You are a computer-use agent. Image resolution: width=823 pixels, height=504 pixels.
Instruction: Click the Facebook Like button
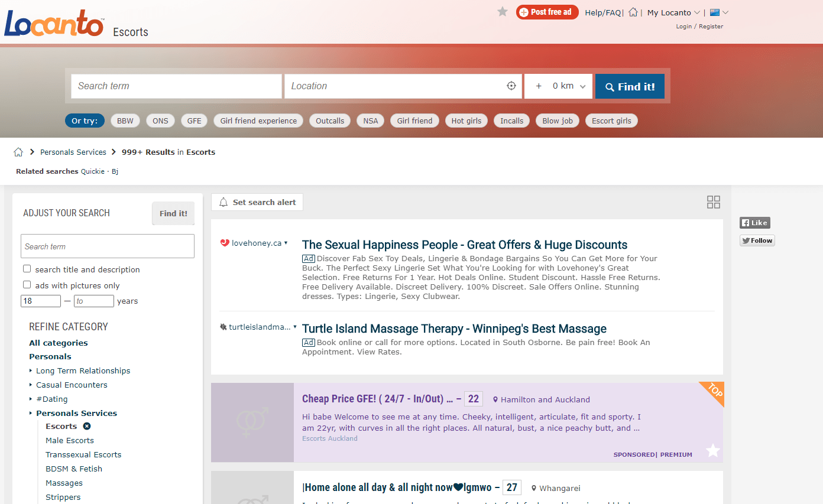click(x=755, y=223)
